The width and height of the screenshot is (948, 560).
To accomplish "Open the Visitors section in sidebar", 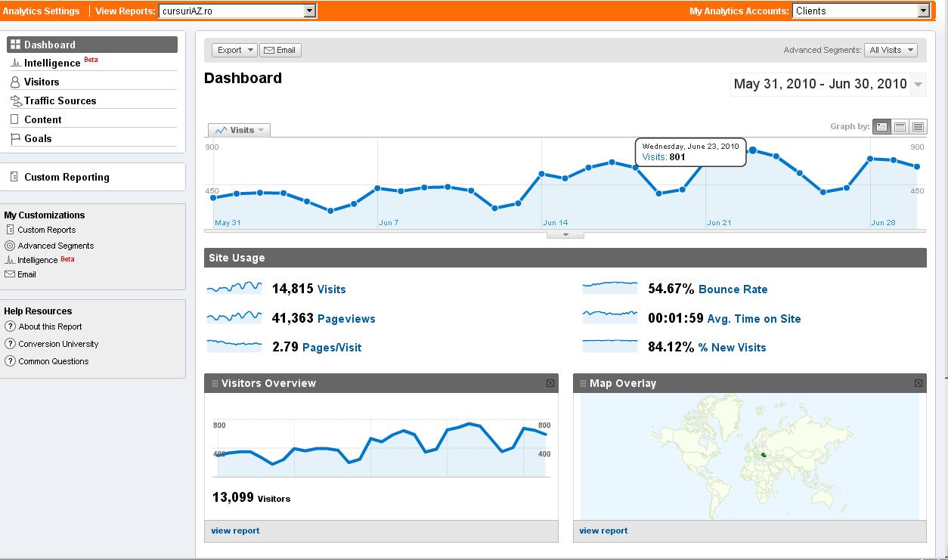I will point(42,82).
